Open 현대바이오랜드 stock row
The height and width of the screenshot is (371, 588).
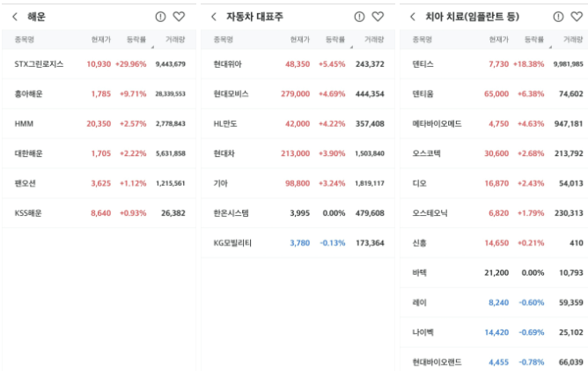[494, 360]
